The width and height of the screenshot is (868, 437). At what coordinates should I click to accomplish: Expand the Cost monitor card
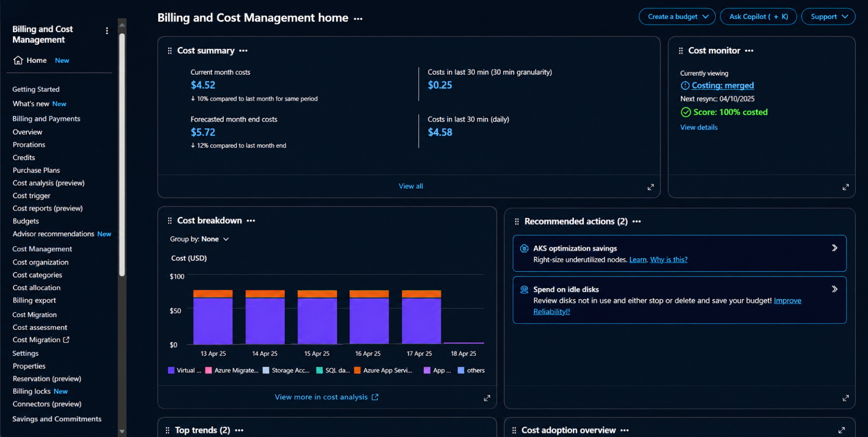pos(845,187)
